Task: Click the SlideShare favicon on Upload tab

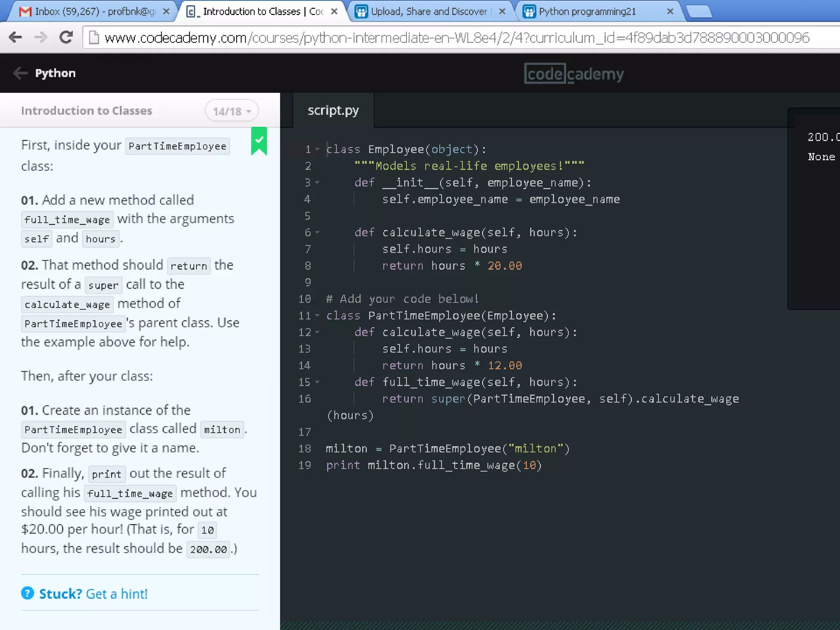Action: pos(361,11)
